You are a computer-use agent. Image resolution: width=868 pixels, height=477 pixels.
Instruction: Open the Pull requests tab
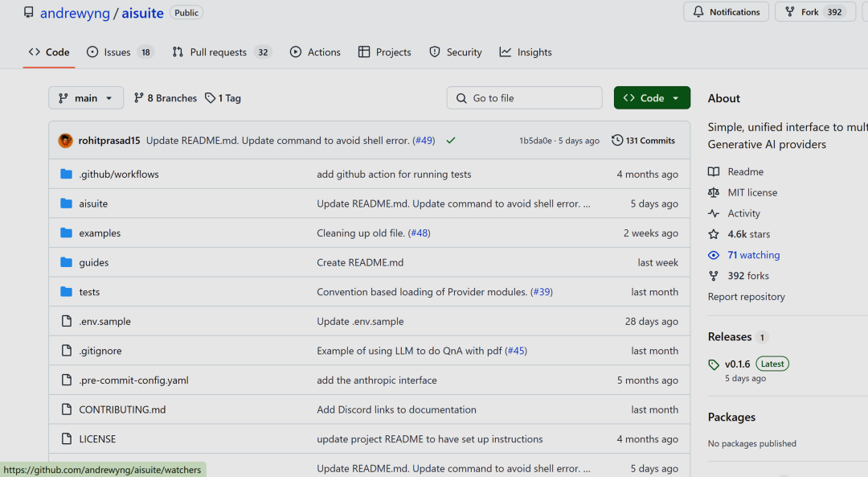pos(222,52)
